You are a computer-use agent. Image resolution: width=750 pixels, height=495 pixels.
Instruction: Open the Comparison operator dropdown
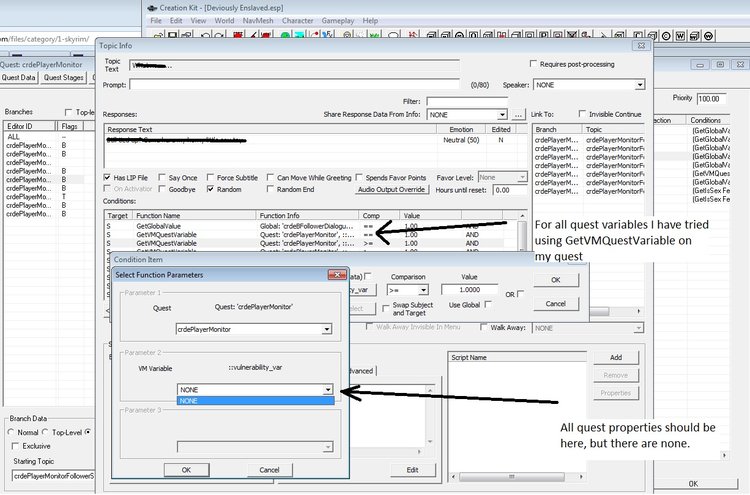coord(423,290)
